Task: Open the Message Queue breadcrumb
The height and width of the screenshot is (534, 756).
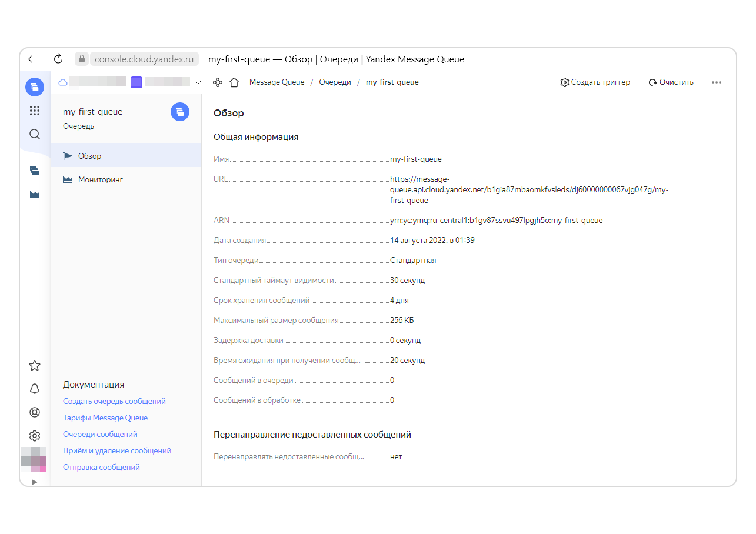Action: point(277,82)
